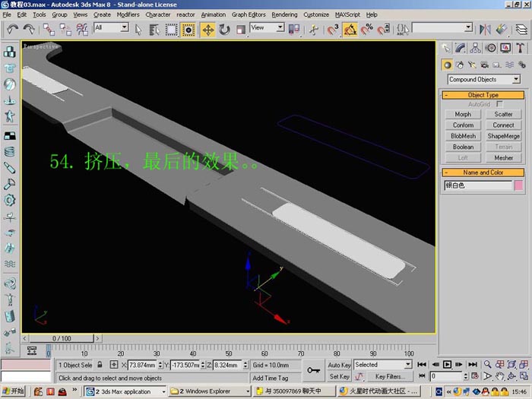Click the Play Animation button
The height and width of the screenshot is (399, 532).
click(447, 364)
